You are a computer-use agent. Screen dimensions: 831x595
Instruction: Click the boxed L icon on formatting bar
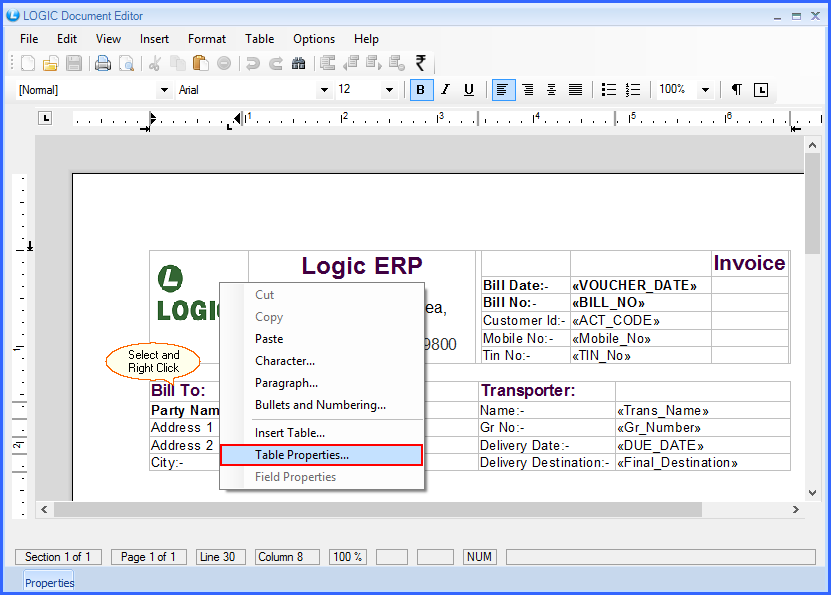tap(761, 90)
